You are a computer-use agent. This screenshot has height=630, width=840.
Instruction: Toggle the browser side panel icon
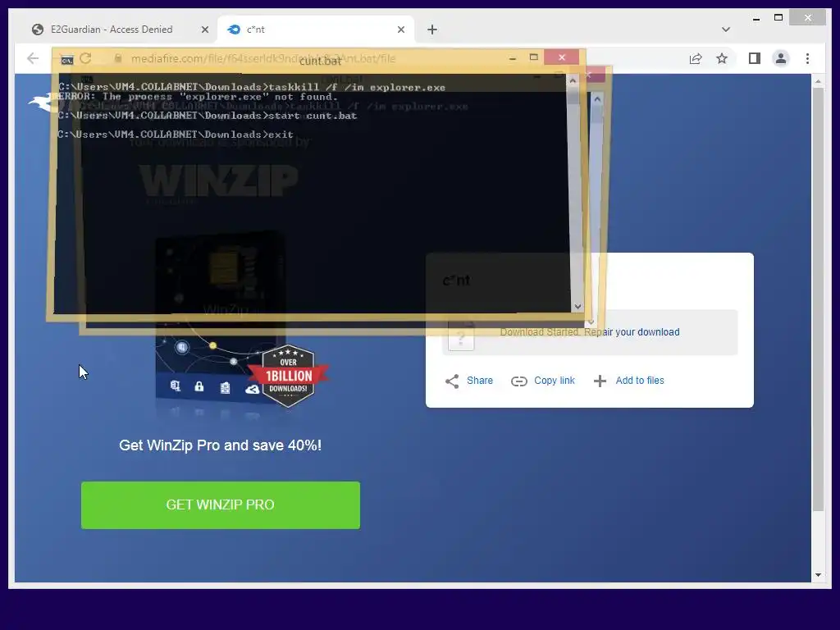[x=755, y=58]
